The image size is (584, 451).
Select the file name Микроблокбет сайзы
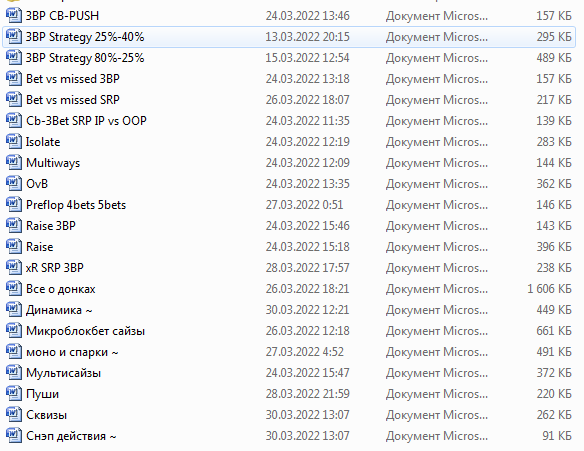point(85,331)
